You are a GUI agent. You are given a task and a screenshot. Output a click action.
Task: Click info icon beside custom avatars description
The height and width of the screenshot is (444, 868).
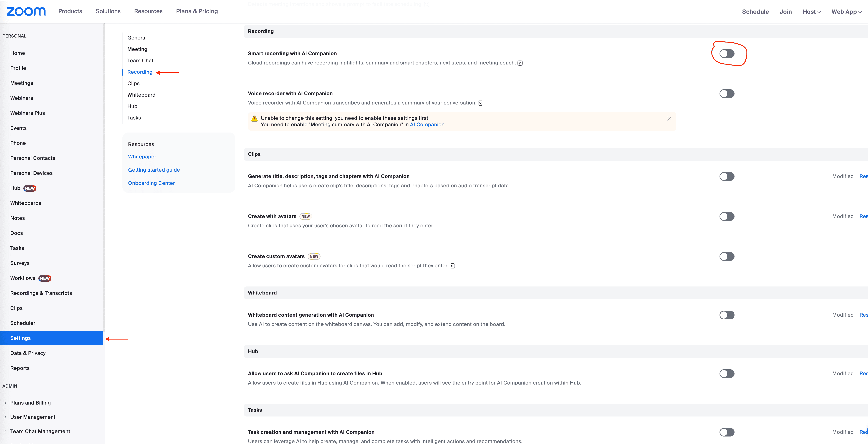(452, 266)
